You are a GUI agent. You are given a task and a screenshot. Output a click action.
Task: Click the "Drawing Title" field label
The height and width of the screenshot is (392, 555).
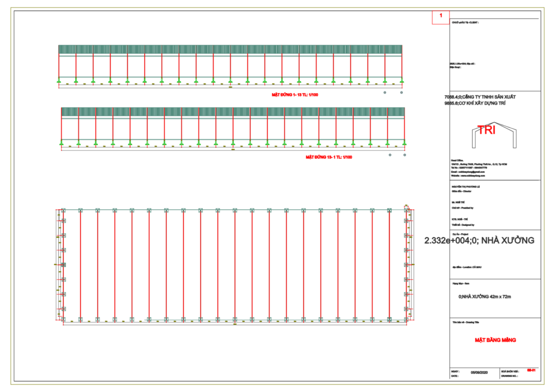point(466,322)
